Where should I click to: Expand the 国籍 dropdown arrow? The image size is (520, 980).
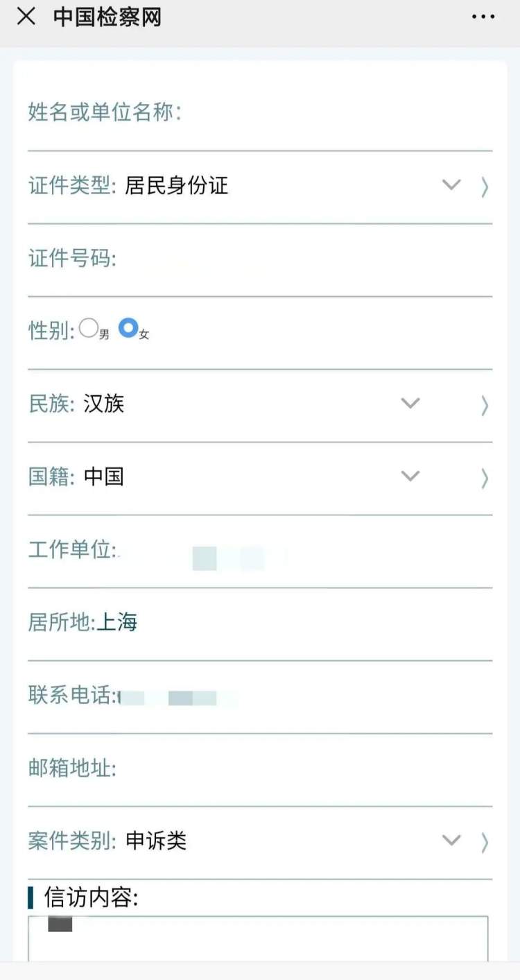click(x=410, y=476)
